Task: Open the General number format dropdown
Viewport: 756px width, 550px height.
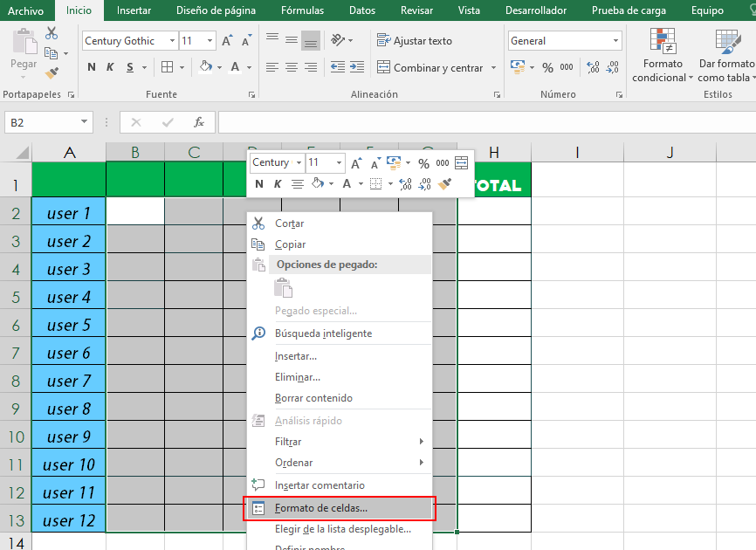Action: (615, 41)
